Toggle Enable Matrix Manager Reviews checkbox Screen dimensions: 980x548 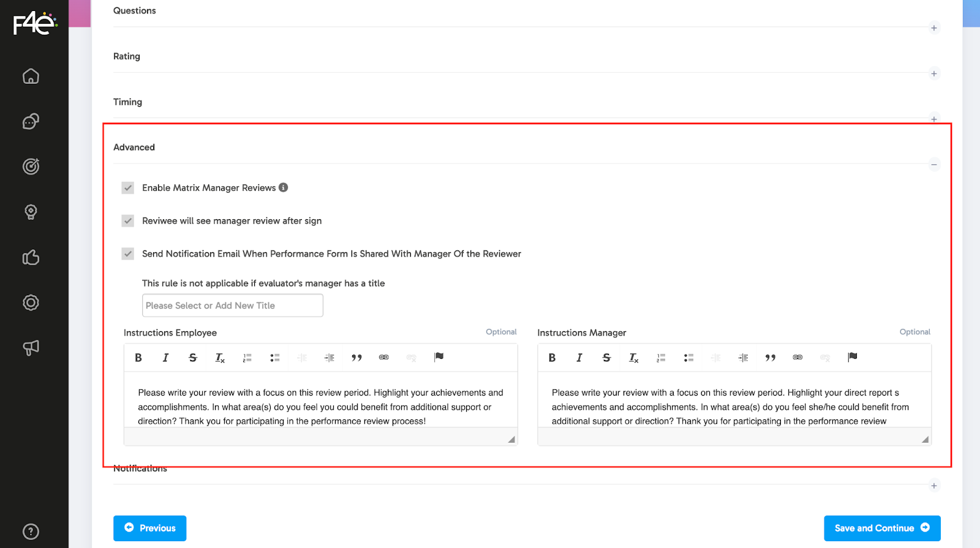[128, 188]
